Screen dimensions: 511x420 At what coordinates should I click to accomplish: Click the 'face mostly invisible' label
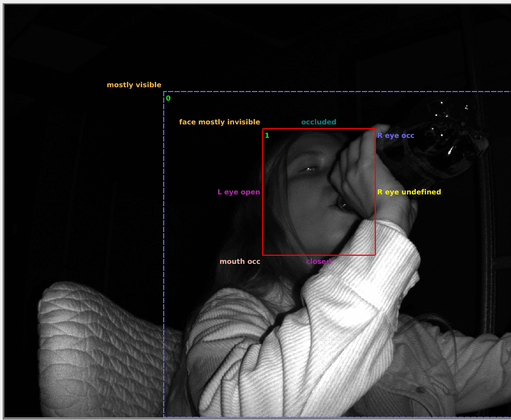[x=220, y=122]
